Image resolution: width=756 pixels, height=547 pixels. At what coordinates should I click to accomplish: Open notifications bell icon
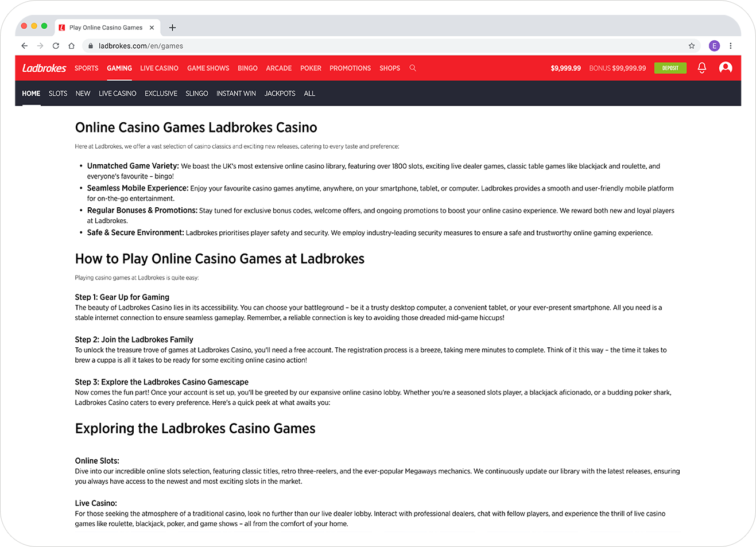pos(701,68)
